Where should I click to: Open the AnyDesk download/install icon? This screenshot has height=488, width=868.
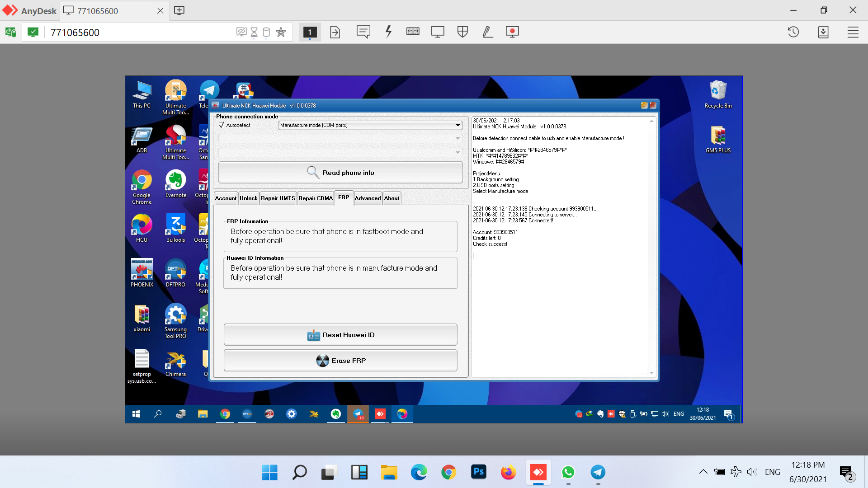coord(823,32)
